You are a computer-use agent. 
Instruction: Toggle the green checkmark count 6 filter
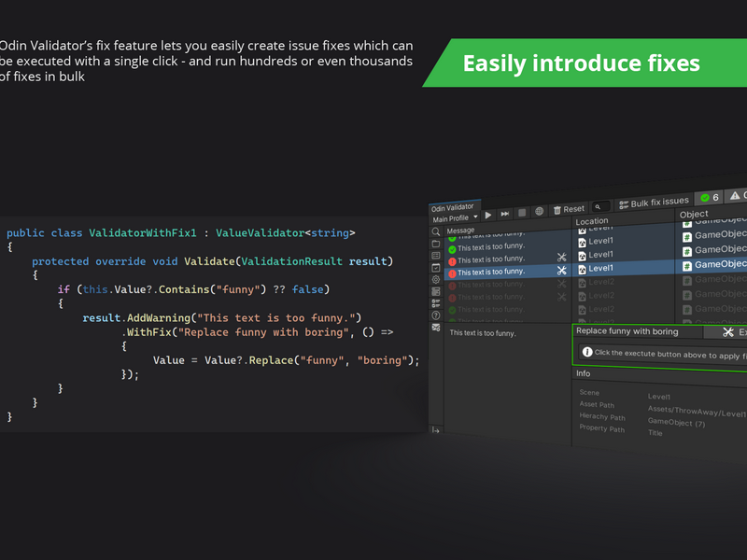click(710, 197)
